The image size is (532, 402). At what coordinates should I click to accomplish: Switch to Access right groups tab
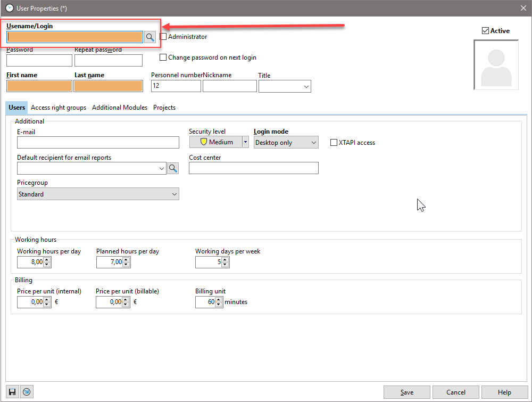point(59,108)
